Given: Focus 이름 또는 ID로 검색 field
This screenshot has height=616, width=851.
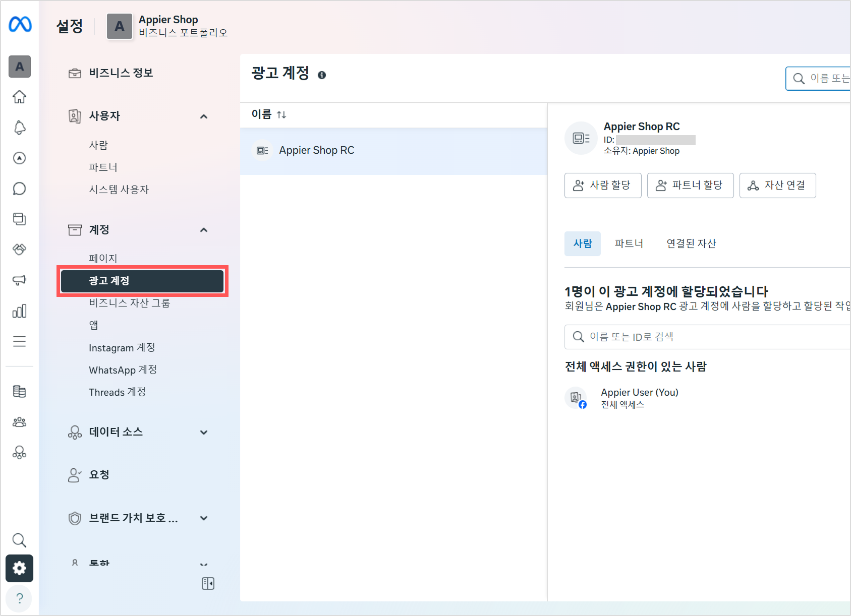Looking at the screenshot, I should click(708, 337).
